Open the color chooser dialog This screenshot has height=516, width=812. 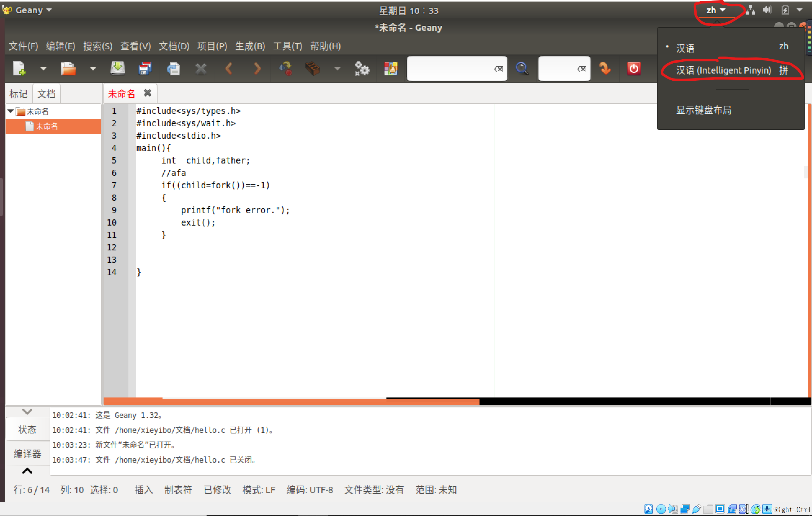(391, 69)
